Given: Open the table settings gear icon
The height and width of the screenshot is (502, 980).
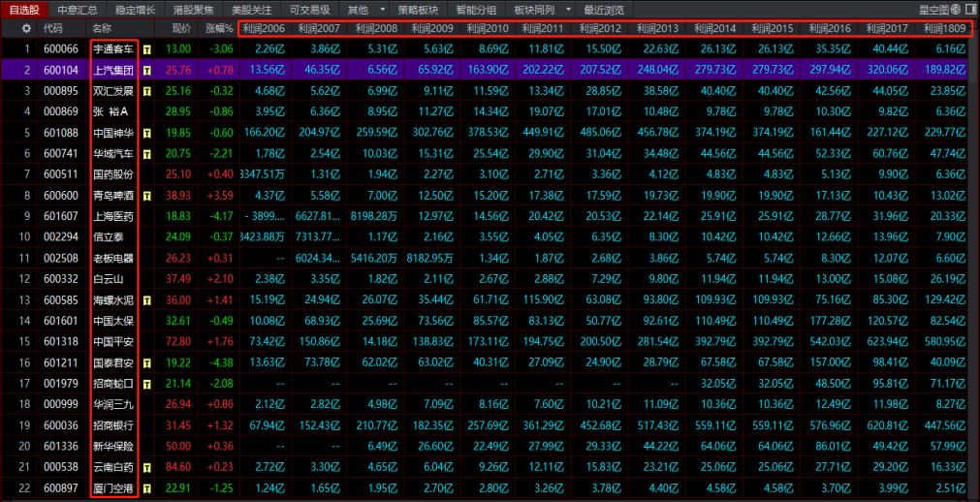Looking at the screenshot, I should (x=25, y=29).
